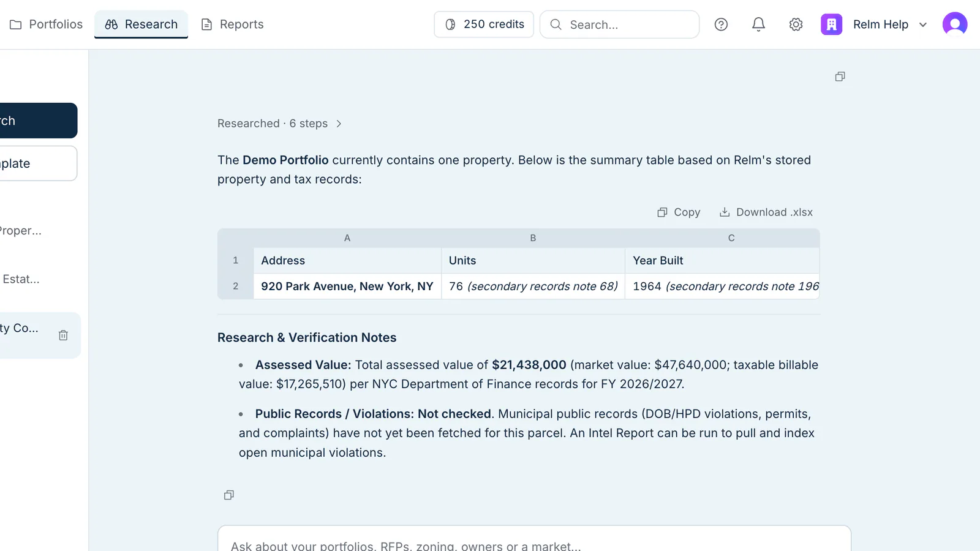This screenshot has width=980, height=551.
Task: Expand the Researched 6 steps chevron
Action: [x=339, y=124]
